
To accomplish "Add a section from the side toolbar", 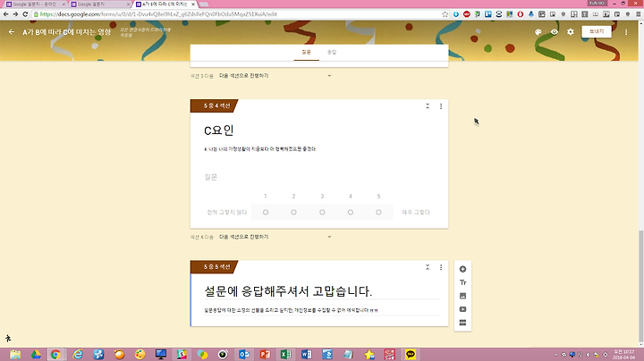I will coord(463,323).
